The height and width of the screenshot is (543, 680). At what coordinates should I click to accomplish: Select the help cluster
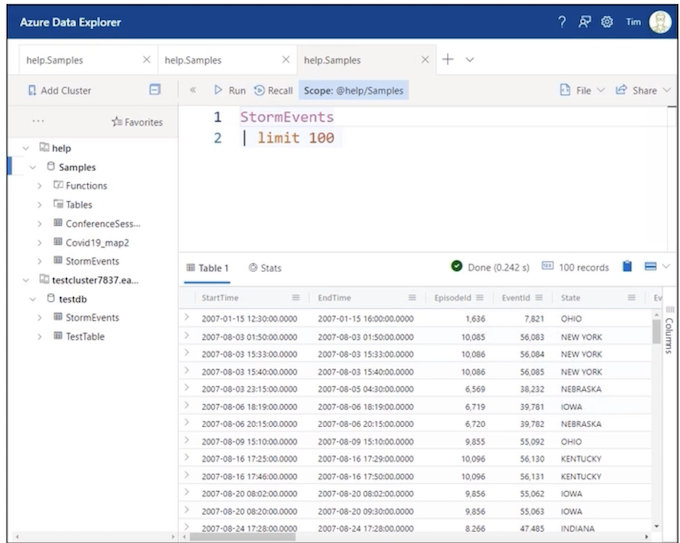(x=61, y=148)
